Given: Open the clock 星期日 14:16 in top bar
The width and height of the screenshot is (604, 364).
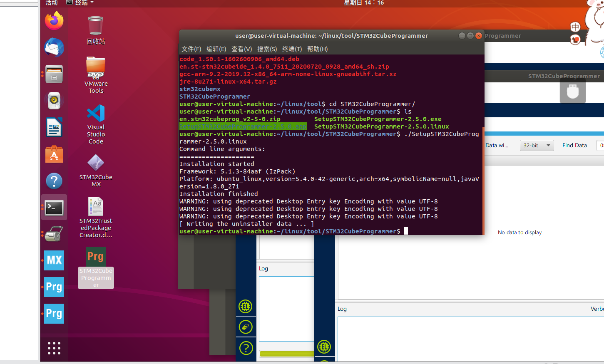Looking at the screenshot, I should [x=364, y=3].
